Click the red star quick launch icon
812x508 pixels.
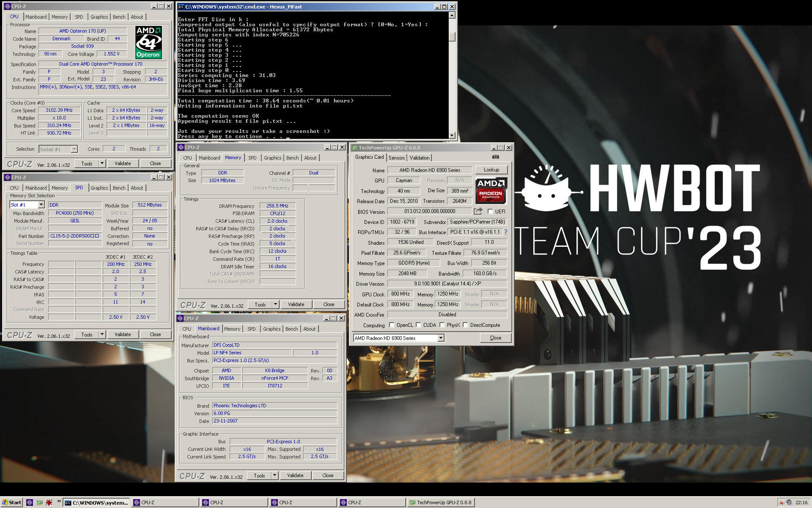(x=49, y=502)
